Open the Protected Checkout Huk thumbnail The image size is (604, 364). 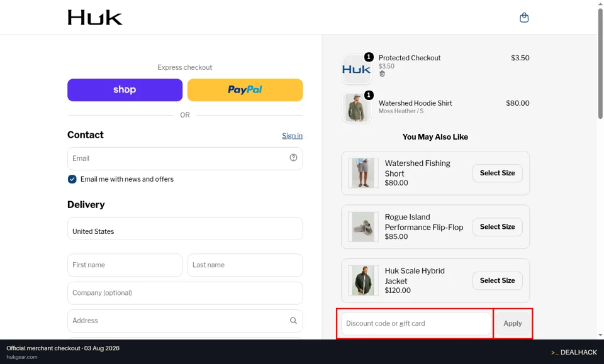pos(356,69)
